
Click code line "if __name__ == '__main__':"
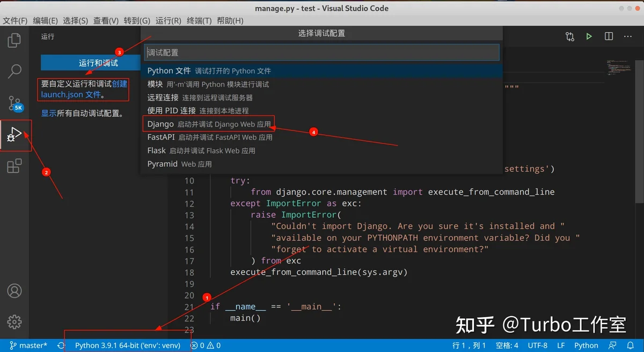click(x=276, y=307)
